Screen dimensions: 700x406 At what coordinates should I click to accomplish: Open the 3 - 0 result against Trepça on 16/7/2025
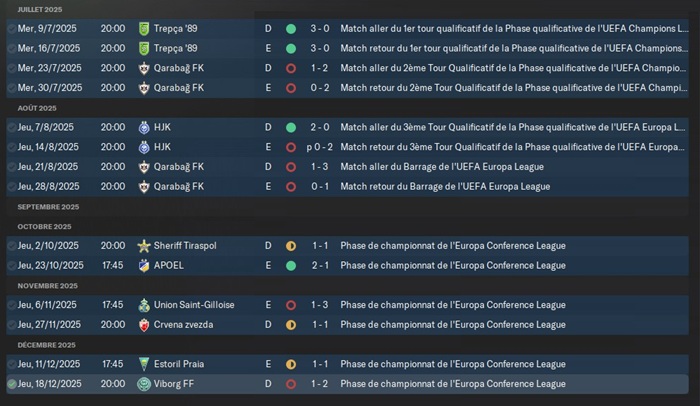pos(320,48)
